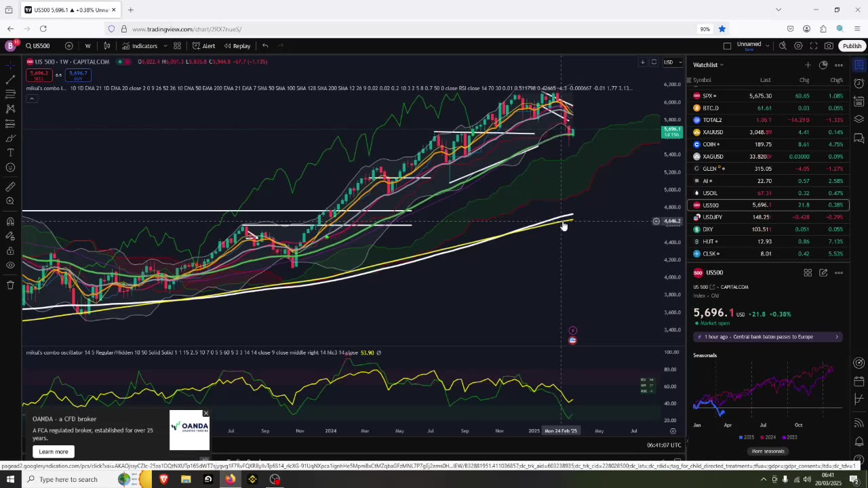This screenshot has width=868, height=488.
Task: Select USDJPY in the watchlist
Action: click(x=768, y=217)
